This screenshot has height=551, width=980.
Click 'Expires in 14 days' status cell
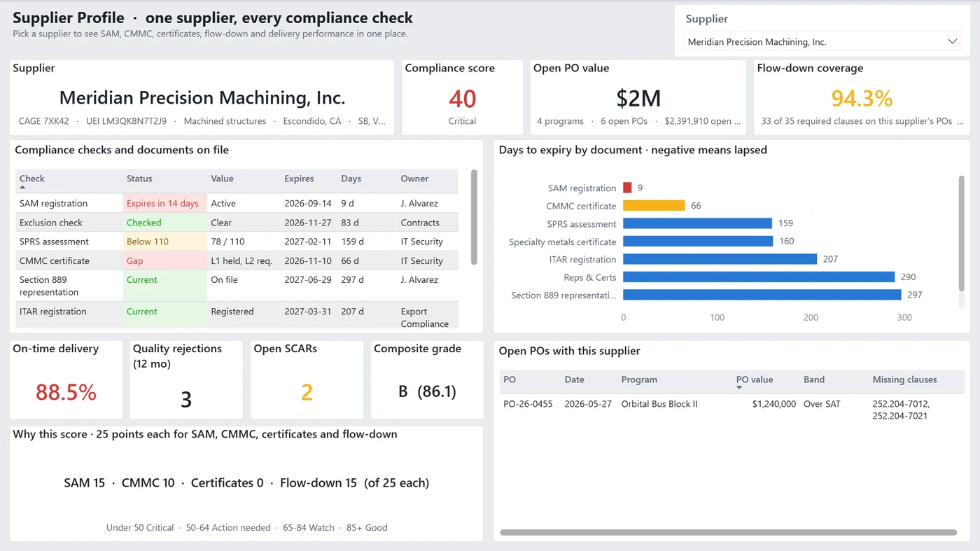coord(165,204)
